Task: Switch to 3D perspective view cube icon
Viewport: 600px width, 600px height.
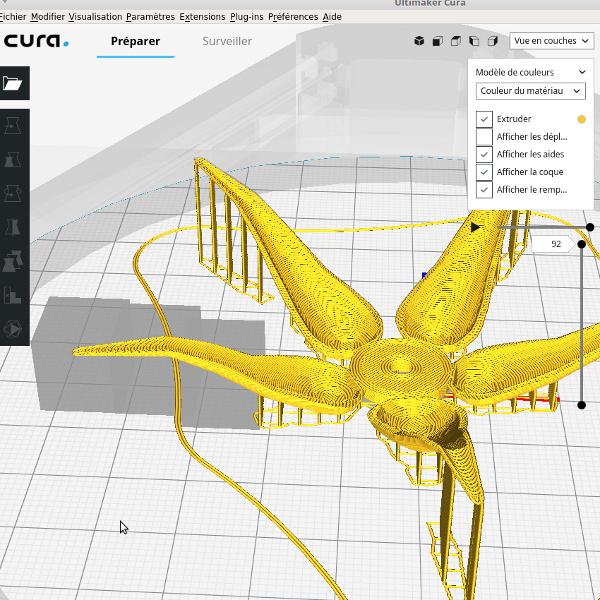Action: [419, 41]
